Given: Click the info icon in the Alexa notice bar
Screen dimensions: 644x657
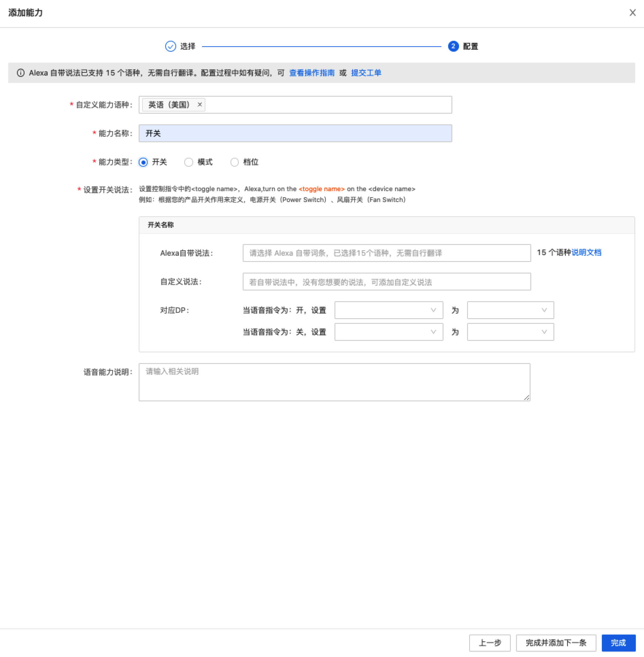Looking at the screenshot, I should tap(21, 73).
